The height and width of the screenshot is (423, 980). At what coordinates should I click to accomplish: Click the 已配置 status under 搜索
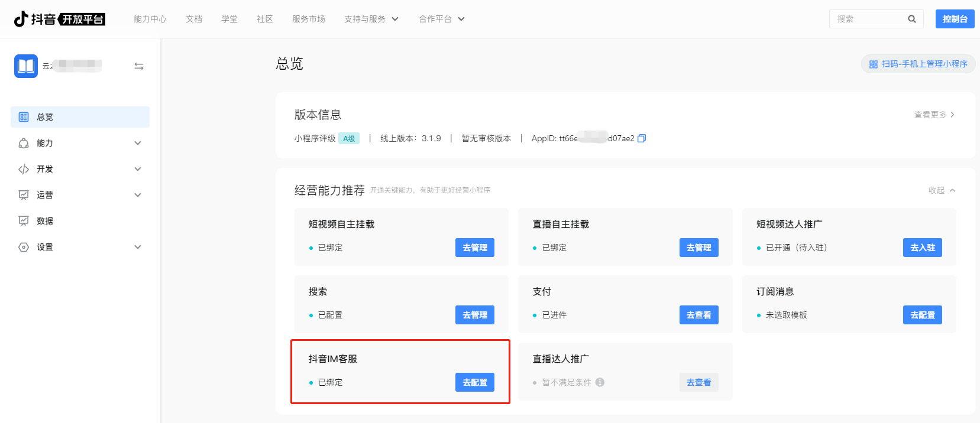pos(330,315)
